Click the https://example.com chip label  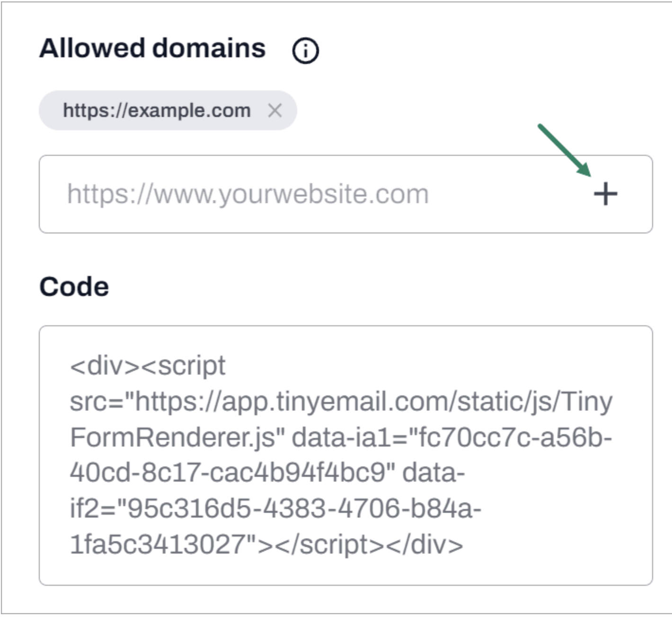(x=157, y=110)
